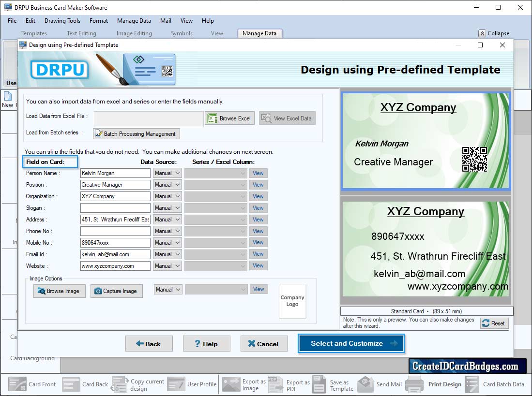The image size is (532, 396).
Task: Click the Company Logo placeholder
Action: pyautogui.click(x=292, y=301)
